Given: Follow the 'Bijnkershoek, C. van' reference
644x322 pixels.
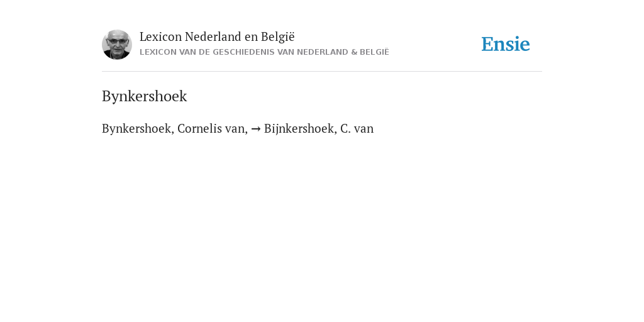Looking at the screenshot, I should 319,128.
